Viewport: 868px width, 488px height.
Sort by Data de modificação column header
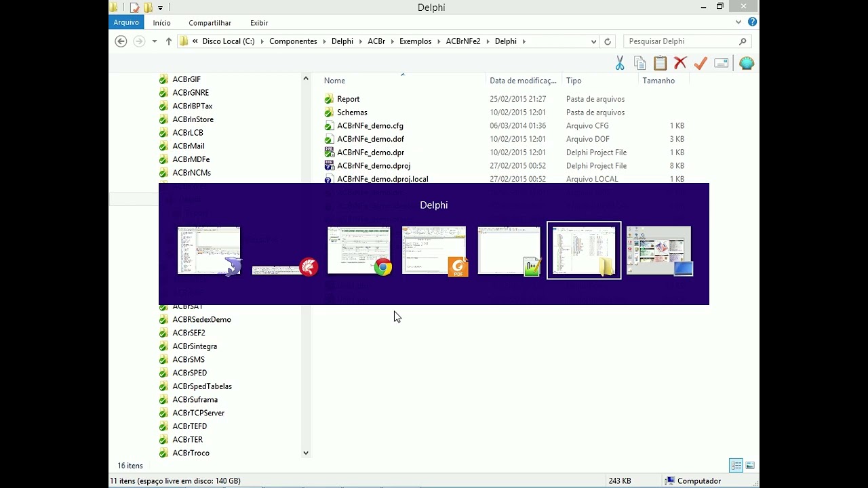524,81
